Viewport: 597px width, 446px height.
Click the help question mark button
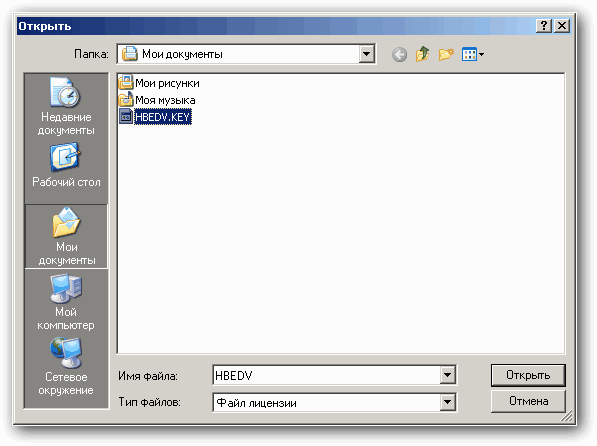click(x=544, y=26)
